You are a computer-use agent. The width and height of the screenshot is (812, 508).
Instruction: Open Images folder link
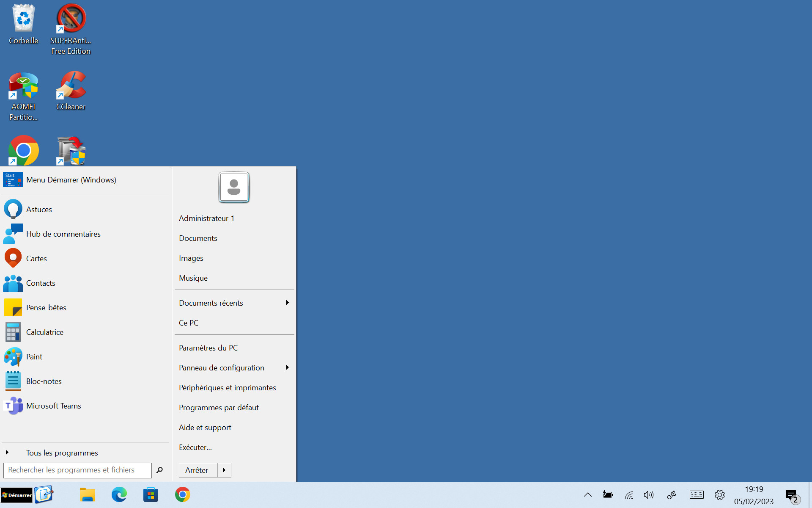pos(234,258)
